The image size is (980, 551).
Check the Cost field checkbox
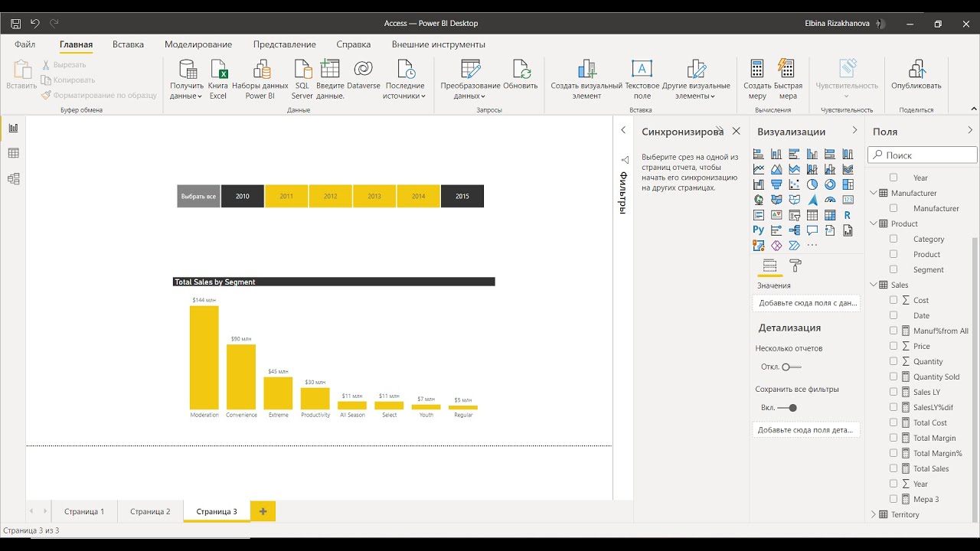(x=893, y=300)
